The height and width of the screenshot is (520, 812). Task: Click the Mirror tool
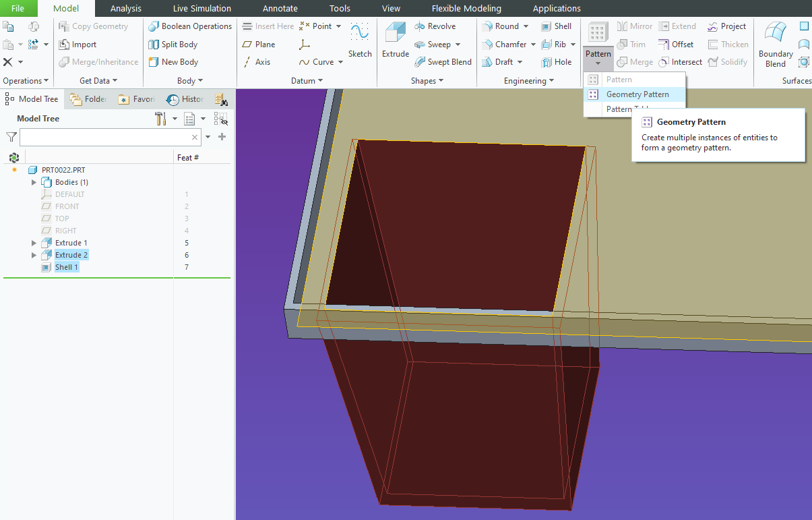(633, 26)
